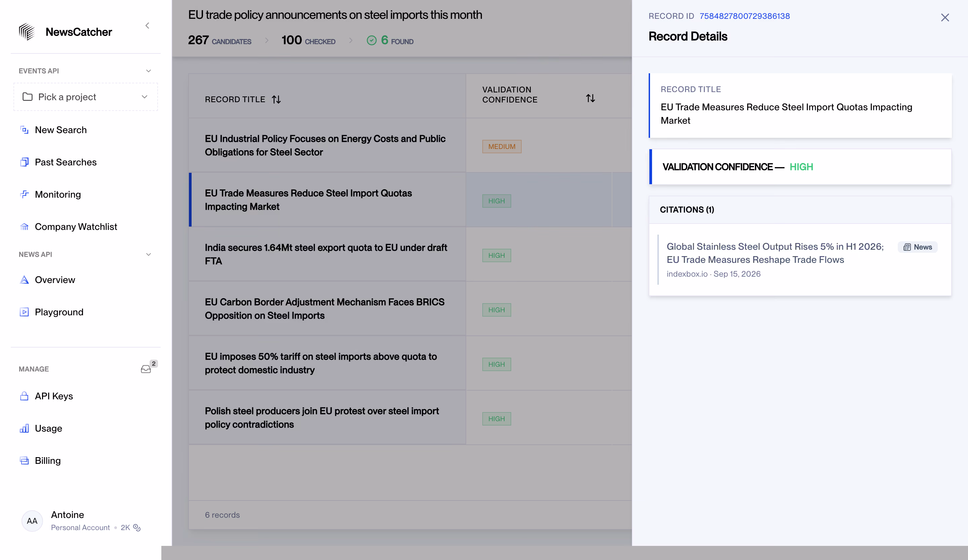The height and width of the screenshot is (560, 968).
Task: Close the Record Details panel
Action: 945,18
